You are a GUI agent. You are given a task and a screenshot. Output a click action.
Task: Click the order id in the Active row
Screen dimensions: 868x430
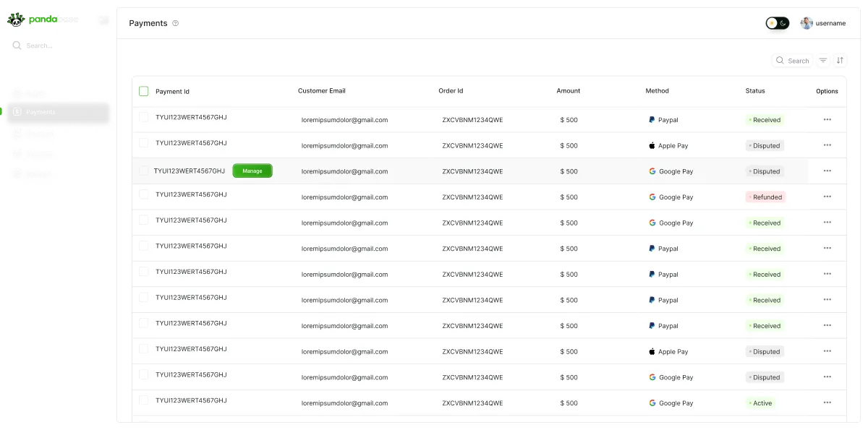(472, 403)
